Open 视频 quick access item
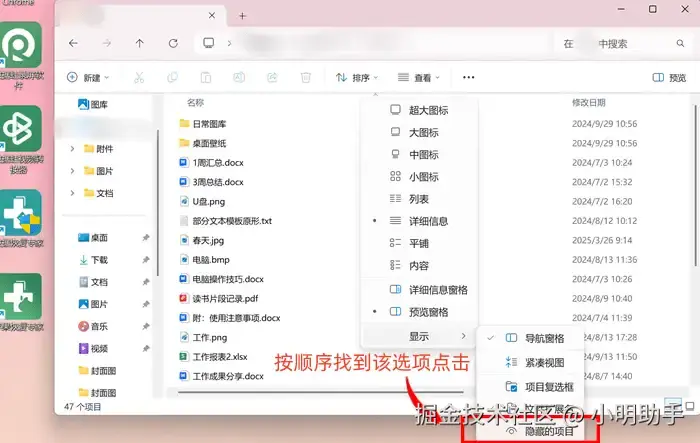Image resolution: width=700 pixels, height=443 pixels. click(x=93, y=348)
